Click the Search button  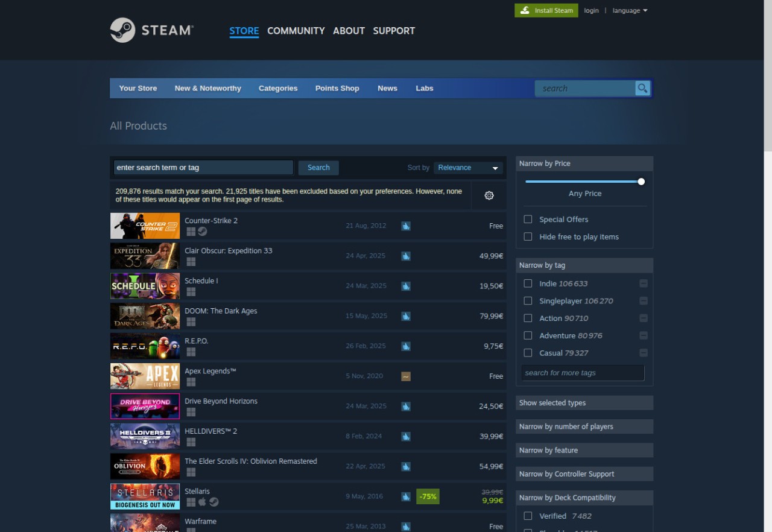coord(318,168)
